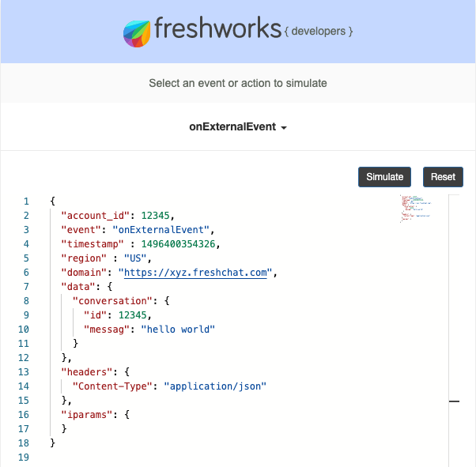476x467 pixels.
Task: Click the code minimap thumbnail
Action: point(416,209)
